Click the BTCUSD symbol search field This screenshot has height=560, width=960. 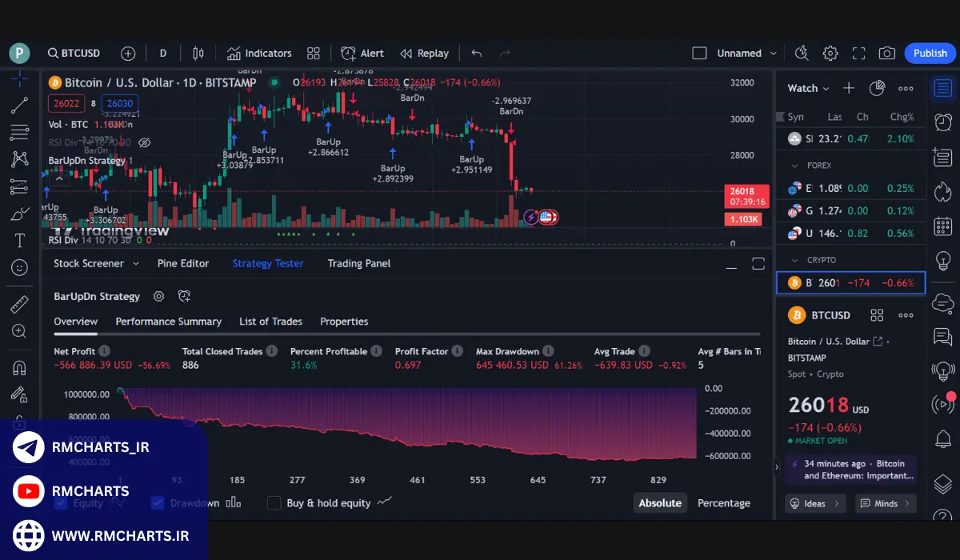click(74, 54)
